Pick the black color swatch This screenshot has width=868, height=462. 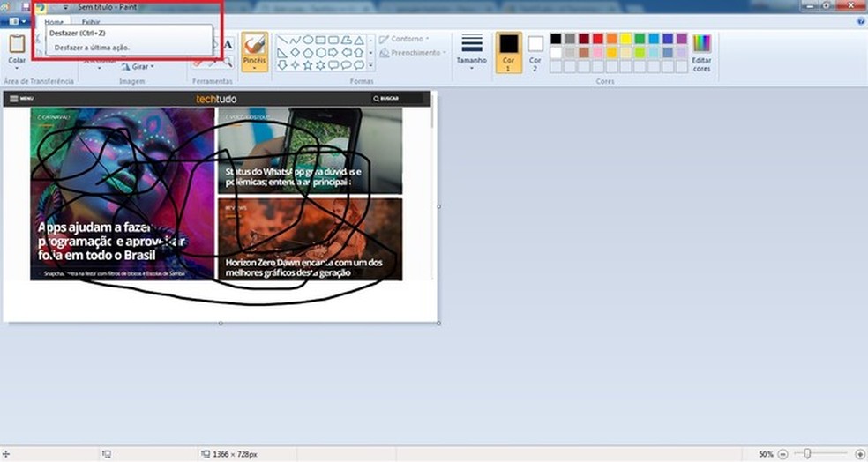point(556,39)
